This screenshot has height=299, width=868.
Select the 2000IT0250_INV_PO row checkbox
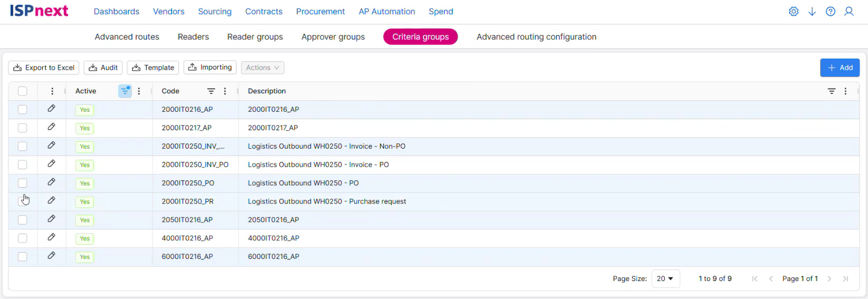22,165
